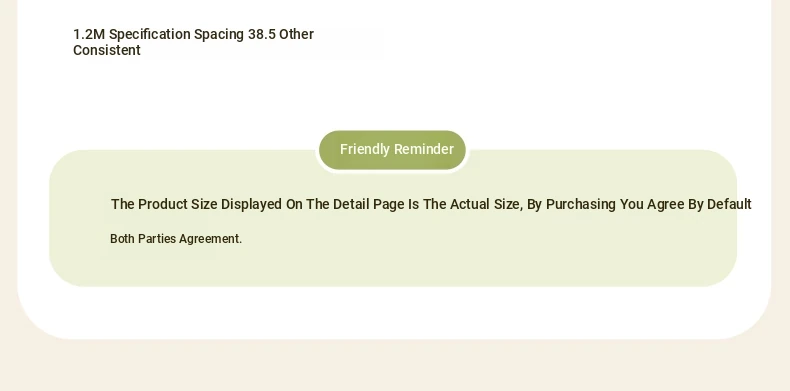Click the word "Agreement." in the reminder

211,239
